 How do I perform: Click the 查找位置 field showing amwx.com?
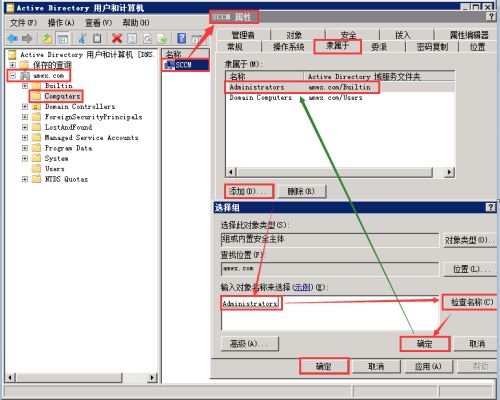[330, 269]
